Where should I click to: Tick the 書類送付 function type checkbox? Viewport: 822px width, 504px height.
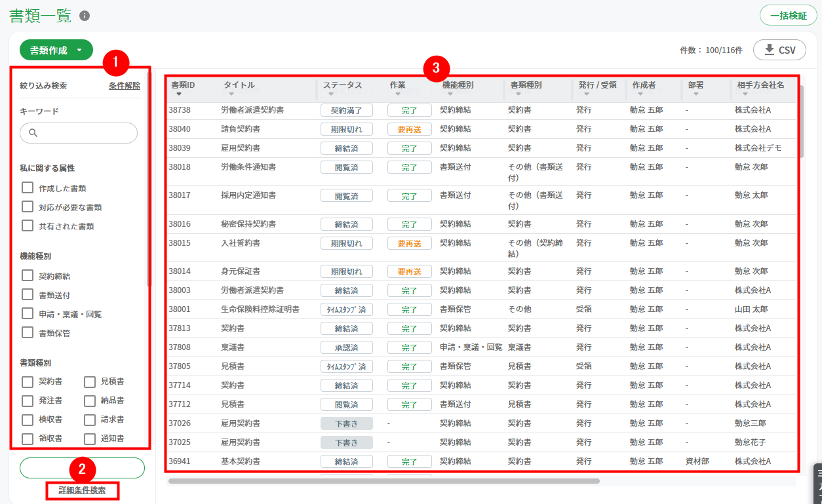[28, 294]
